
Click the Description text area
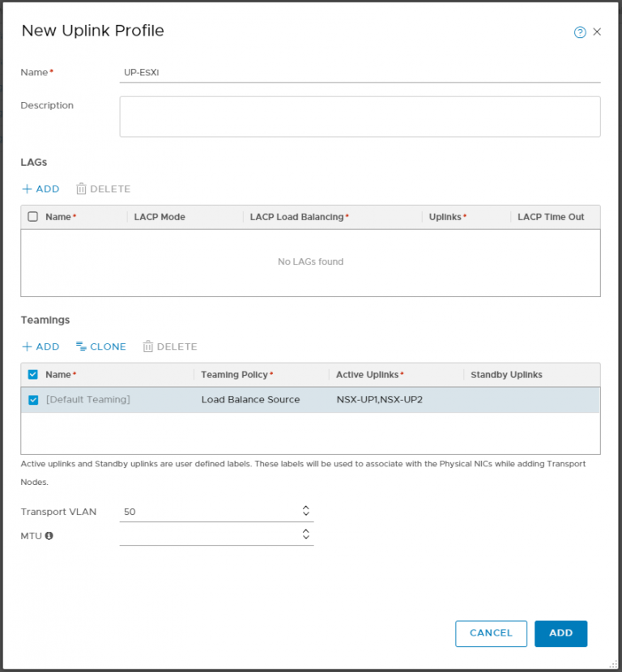(x=360, y=117)
